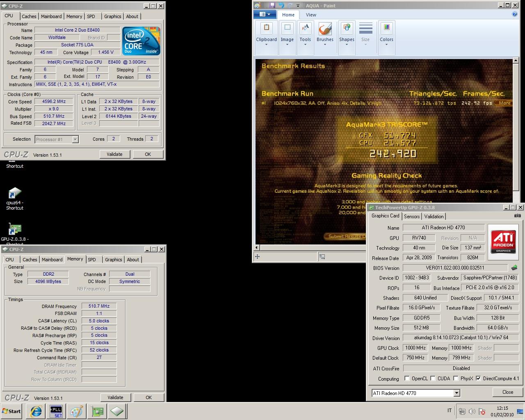The height and width of the screenshot is (420, 525).
Task: Click OK in the bottom CPU-Z window
Action: 149,397
